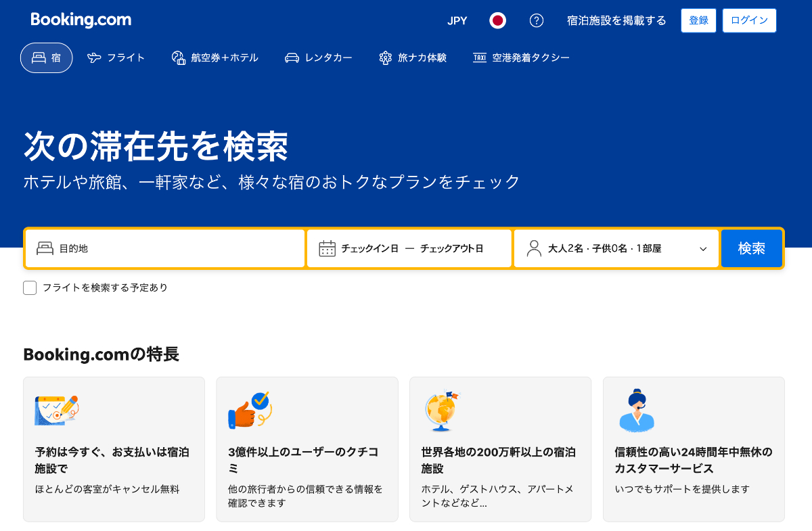812x531 pixels.
Task: Open help via the question mark icon
Action: pos(537,20)
